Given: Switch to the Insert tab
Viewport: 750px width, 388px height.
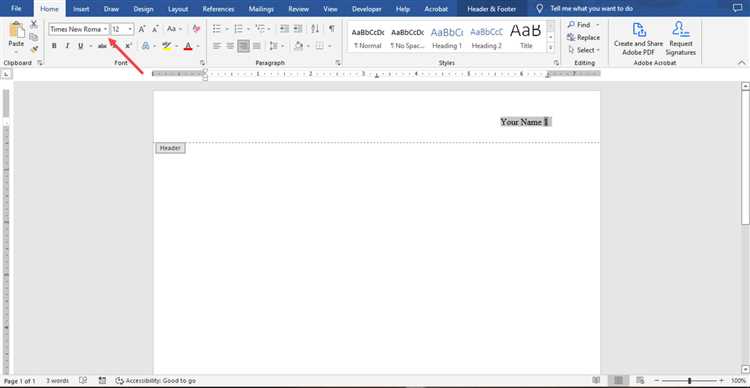Looking at the screenshot, I should click(81, 9).
